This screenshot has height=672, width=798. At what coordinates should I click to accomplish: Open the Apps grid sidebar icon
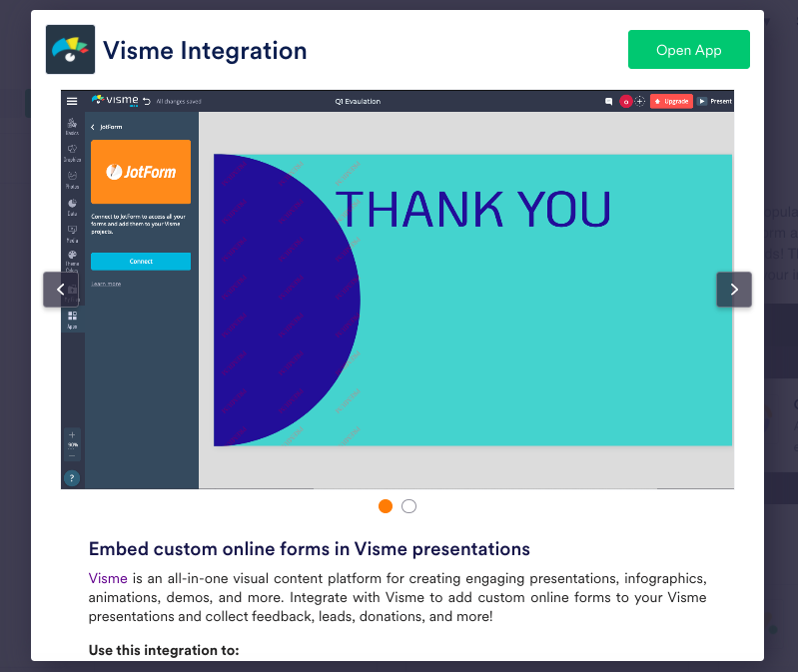pyautogui.click(x=72, y=320)
